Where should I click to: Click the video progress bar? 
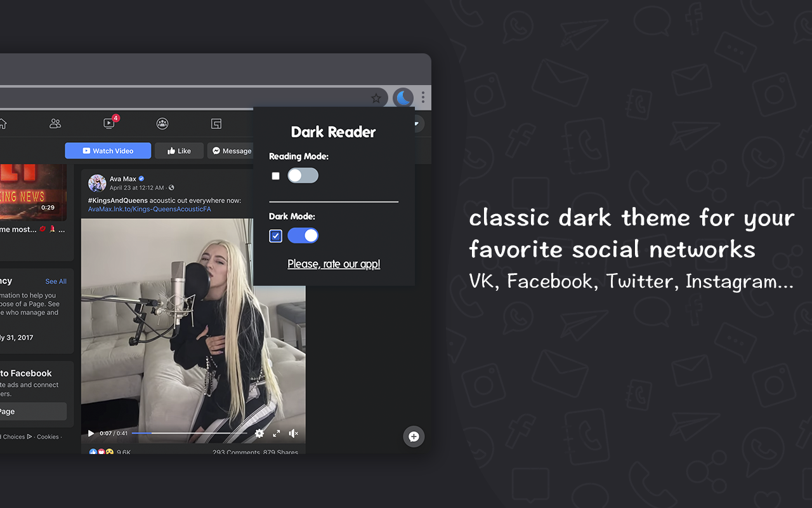(190, 433)
